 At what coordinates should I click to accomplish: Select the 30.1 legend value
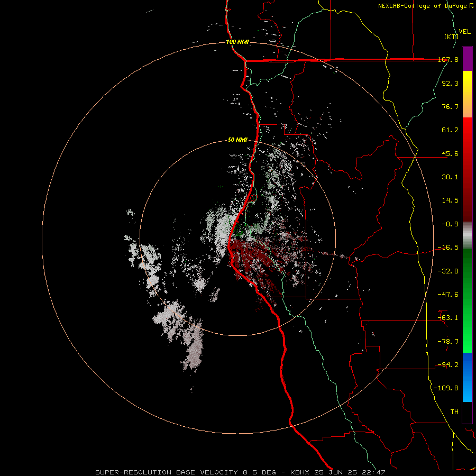click(450, 177)
